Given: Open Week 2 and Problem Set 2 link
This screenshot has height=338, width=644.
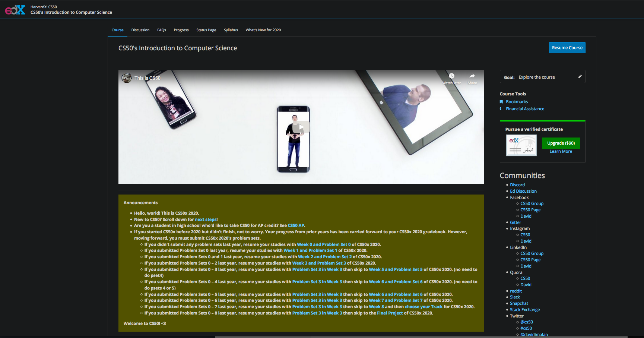Looking at the screenshot, I should pyautogui.click(x=325, y=257).
